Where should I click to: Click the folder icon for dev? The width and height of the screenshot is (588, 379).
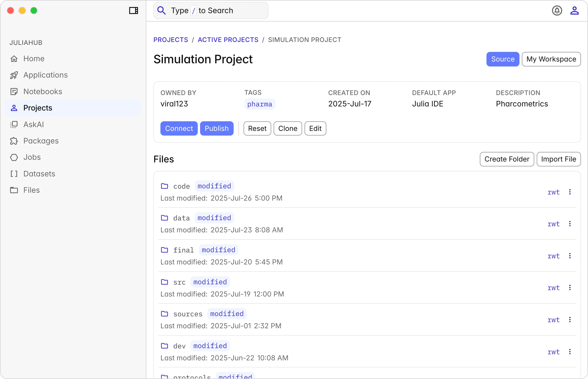coord(164,346)
